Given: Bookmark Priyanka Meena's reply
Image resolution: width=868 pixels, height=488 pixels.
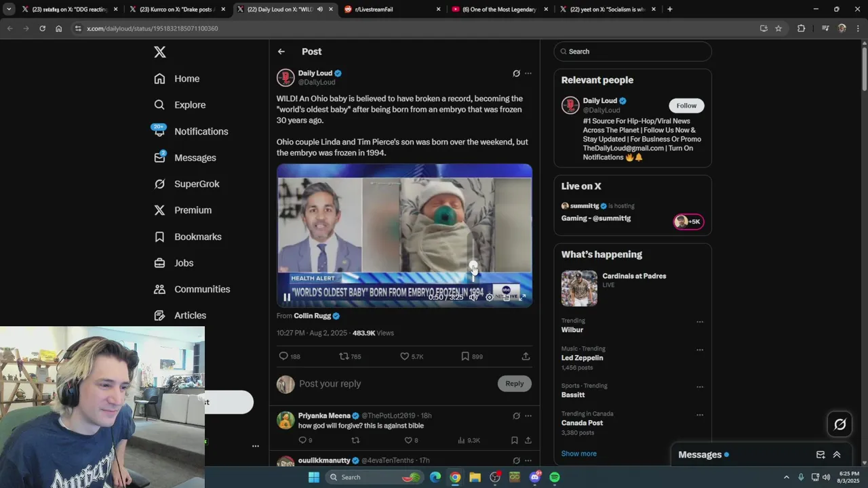Looking at the screenshot, I should pyautogui.click(x=514, y=441).
